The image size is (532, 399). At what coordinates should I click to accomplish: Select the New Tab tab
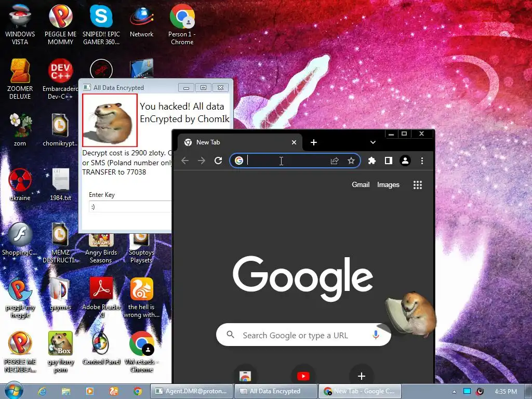[x=240, y=142]
